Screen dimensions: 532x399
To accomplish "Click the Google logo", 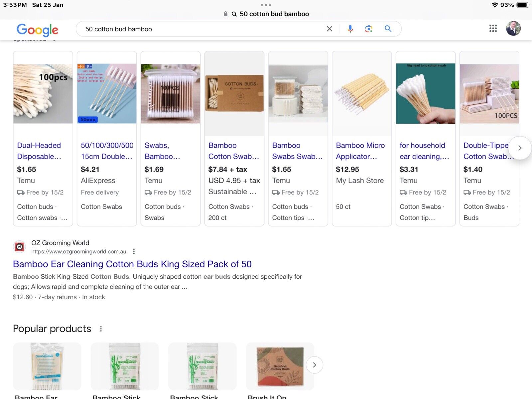I will click(37, 30).
